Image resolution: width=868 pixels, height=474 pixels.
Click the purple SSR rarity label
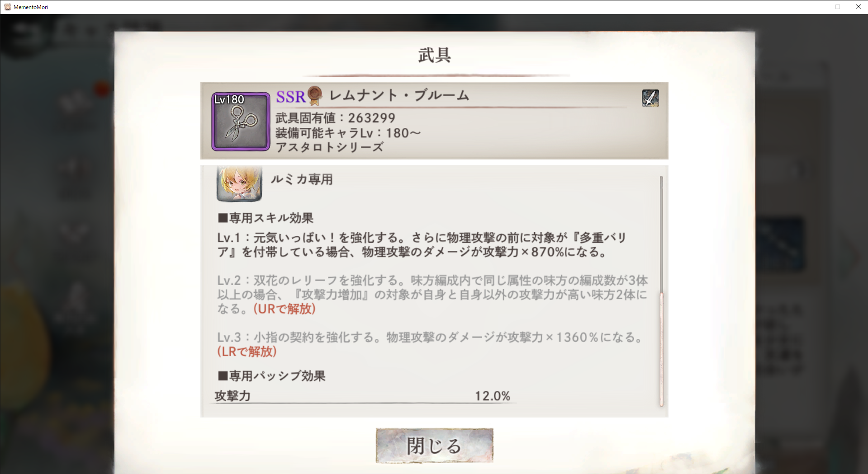[291, 97]
